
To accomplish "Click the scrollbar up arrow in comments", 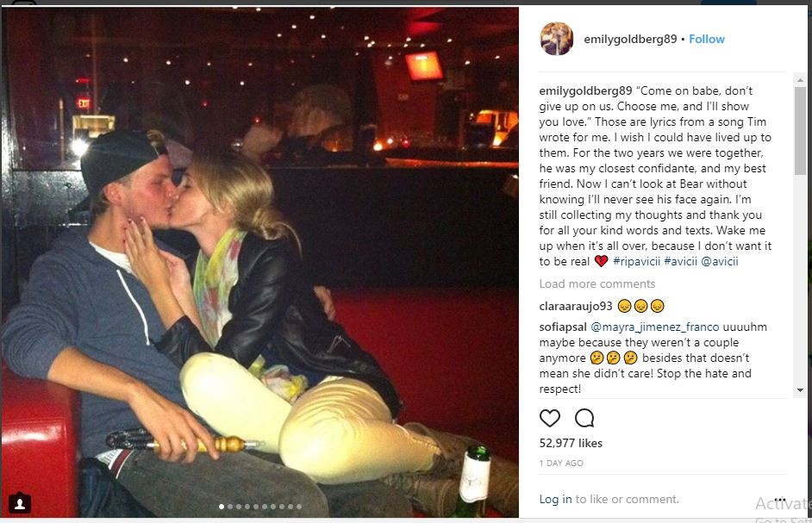I will pyautogui.click(x=800, y=80).
